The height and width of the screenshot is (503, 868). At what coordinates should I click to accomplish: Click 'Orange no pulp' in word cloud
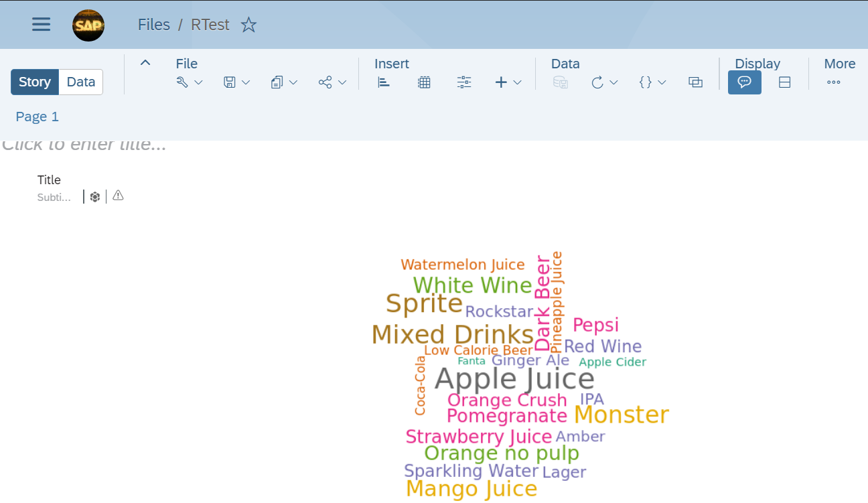click(x=502, y=453)
